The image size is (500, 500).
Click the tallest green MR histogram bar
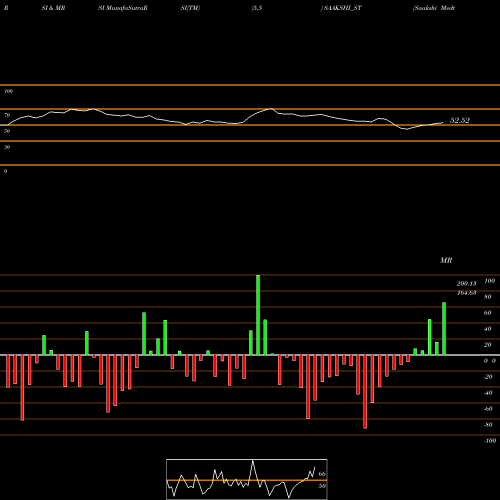click(x=258, y=315)
